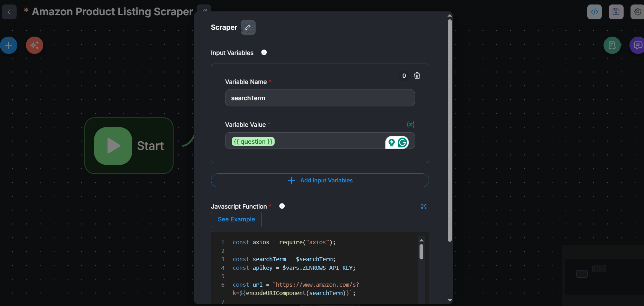Open the AI generate sparkle button

point(35,45)
